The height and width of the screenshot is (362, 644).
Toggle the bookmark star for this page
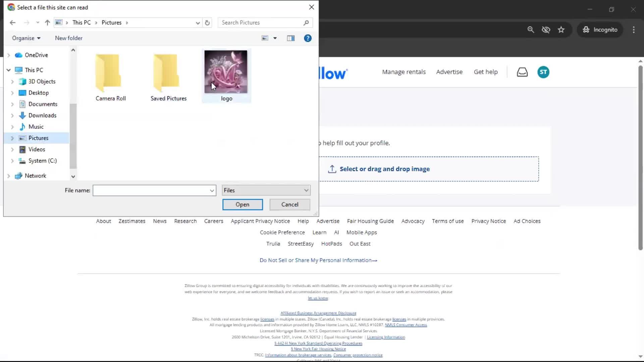pyautogui.click(x=561, y=29)
